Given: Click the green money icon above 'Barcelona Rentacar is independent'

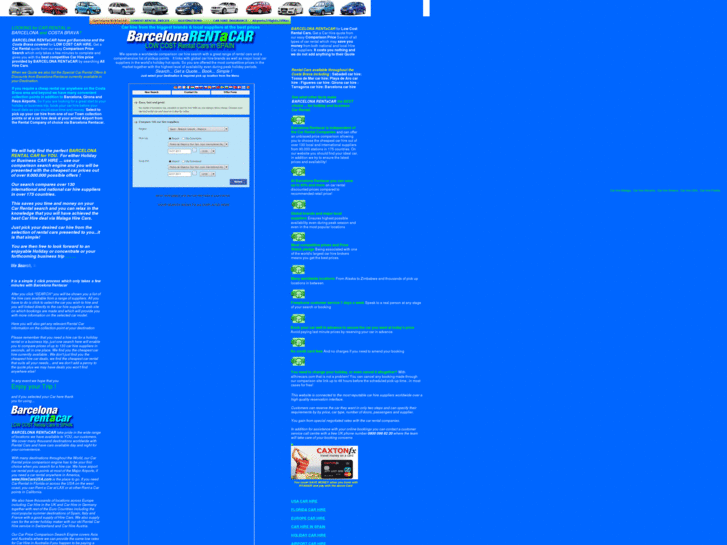Looking at the screenshot, I should coord(298,120).
